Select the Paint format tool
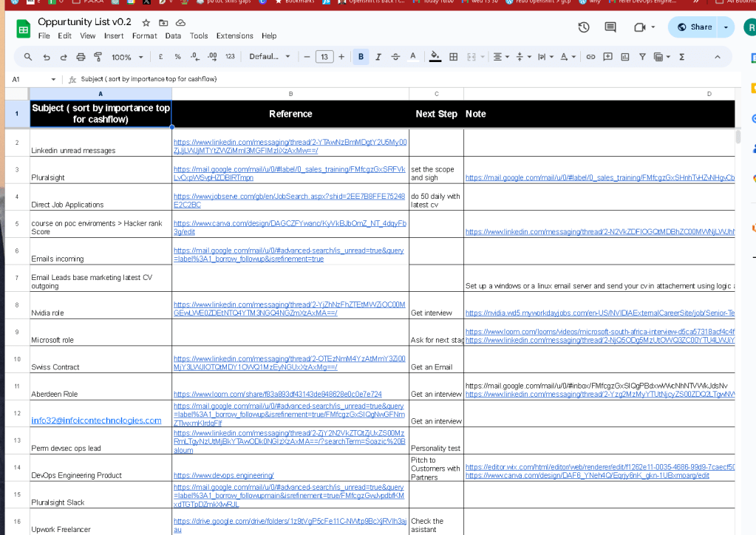 [x=98, y=57]
